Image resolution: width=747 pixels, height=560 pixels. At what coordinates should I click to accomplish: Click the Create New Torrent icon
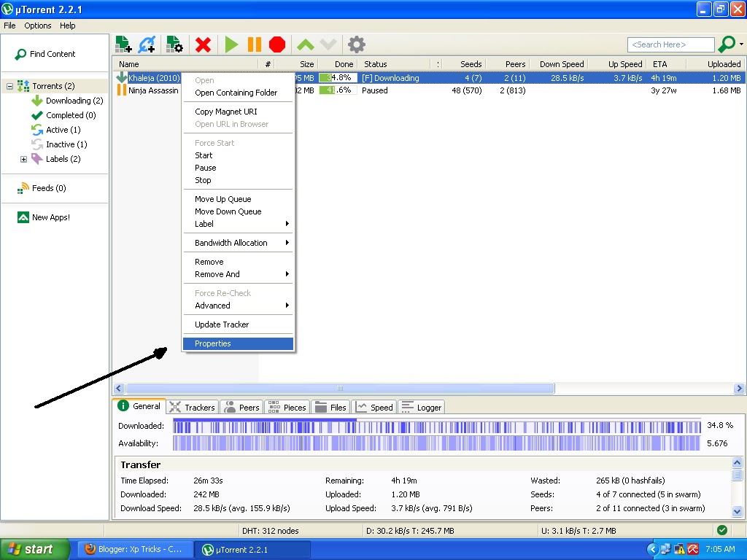(174, 44)
